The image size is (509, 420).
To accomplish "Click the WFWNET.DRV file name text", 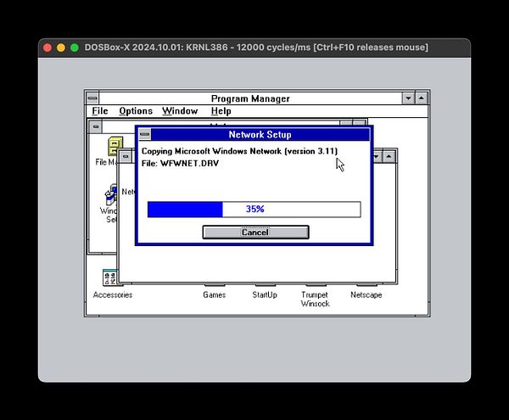I will [x=189, y=163].
